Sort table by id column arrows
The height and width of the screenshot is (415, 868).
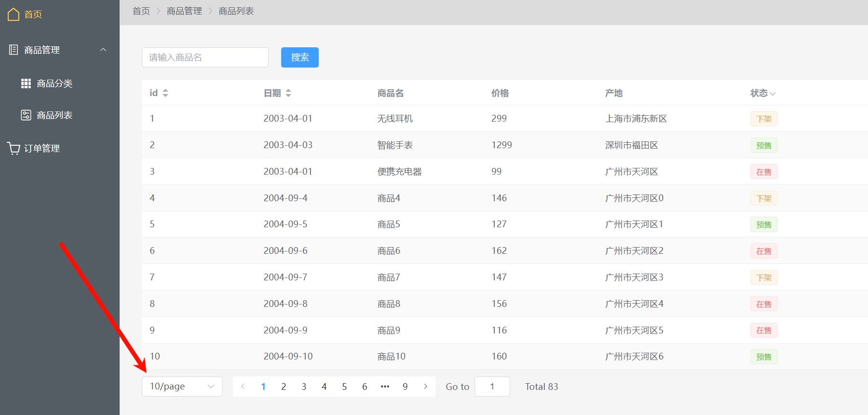coord(165,93)
